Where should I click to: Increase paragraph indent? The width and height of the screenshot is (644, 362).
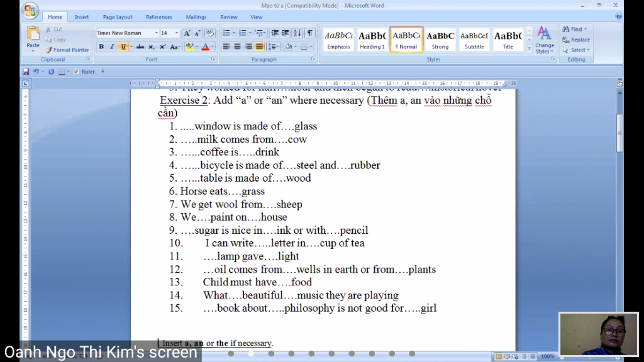285,33
